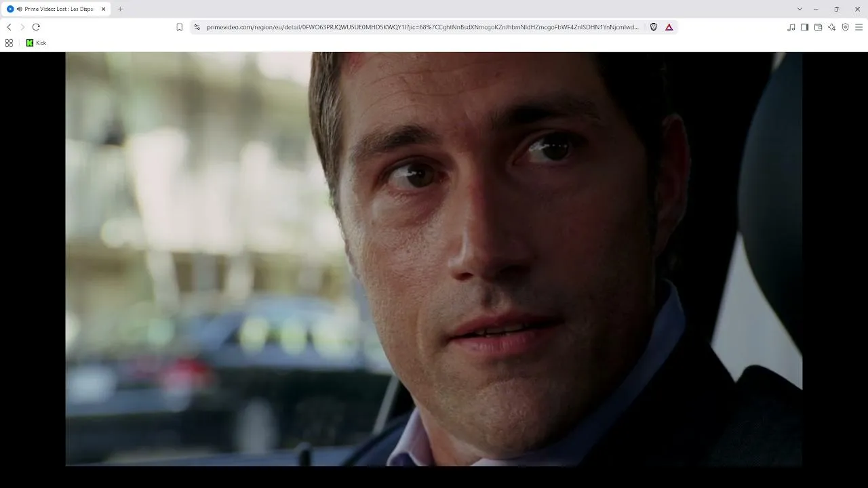The width and height of the screenshot is (868, 488).
Task: Reload the Prime Video page
Action: (36, 27)
